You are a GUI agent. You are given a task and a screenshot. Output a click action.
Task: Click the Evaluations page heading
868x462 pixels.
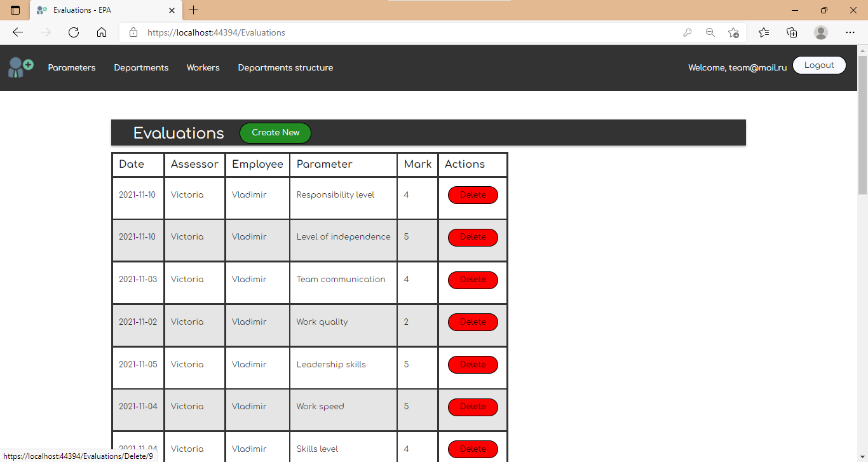179,133
